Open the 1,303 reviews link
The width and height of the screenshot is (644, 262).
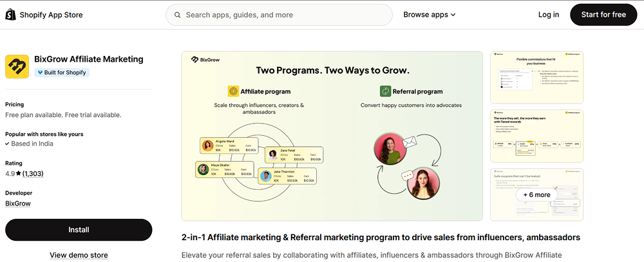coord(33,174)
